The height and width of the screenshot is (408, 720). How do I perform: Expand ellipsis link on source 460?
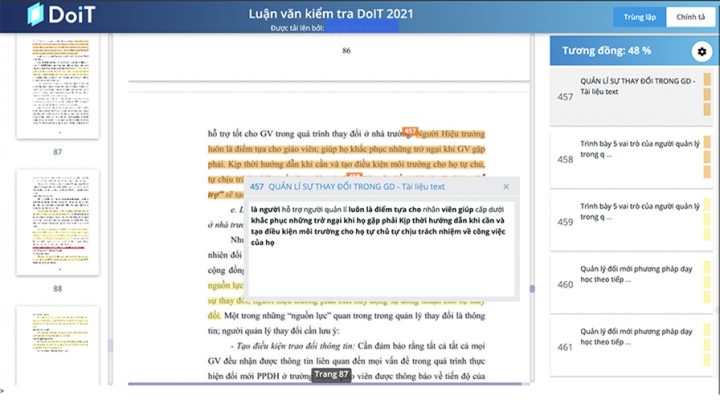628,280
